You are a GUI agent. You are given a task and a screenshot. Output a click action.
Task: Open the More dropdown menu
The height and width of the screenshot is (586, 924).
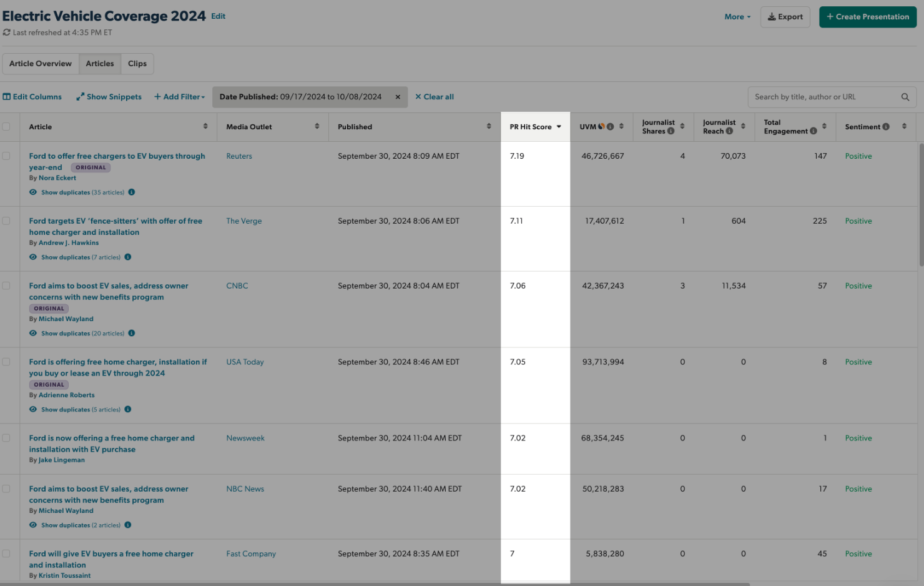(x=735, y=17)
